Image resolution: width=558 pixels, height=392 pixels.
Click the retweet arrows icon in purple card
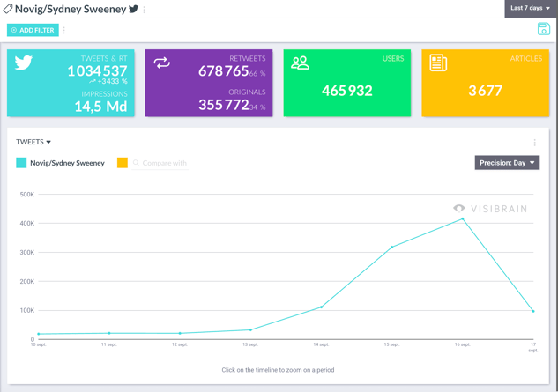pos(162,63)
